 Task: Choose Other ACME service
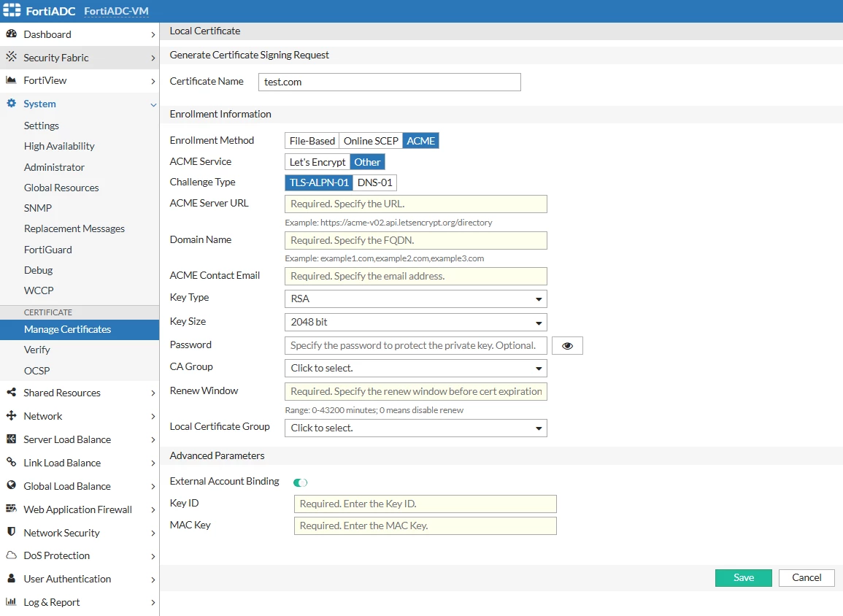(367, 162)
